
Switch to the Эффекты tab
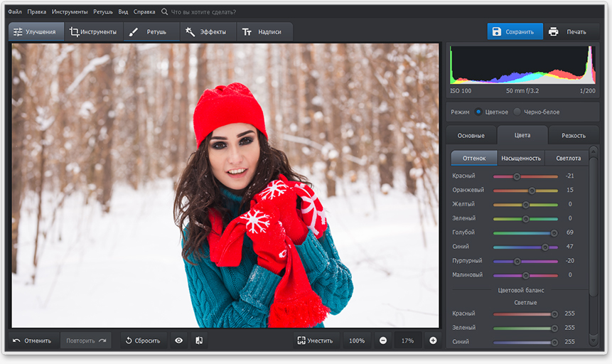[x=206, y=32]
